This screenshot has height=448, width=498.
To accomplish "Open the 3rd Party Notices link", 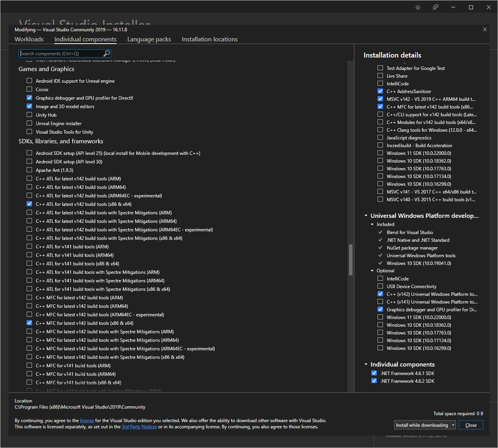I will pos(139,427).
